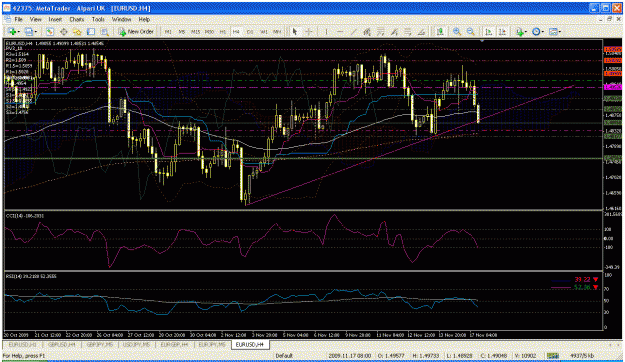This screenshot has height=362, width=625.
Task: Open the Tools menu
Action: 98,19
